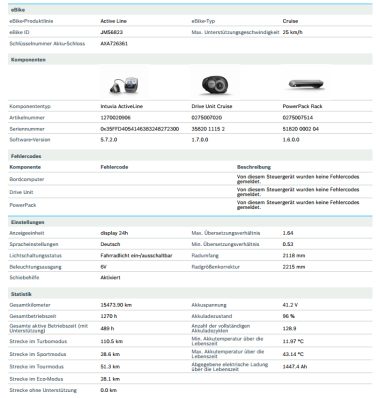This screenshot has width=376, height=398.
Task: Select the Bordcomputer error code row
Action: click(x=190, y=179)
